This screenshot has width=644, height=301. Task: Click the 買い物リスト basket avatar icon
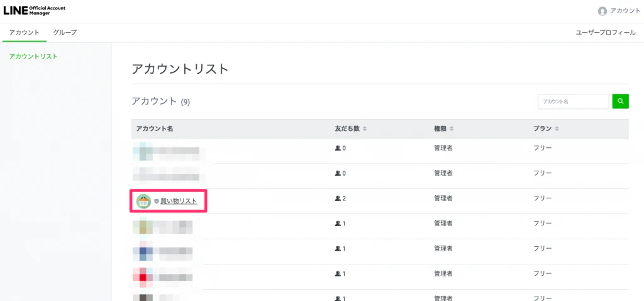[x=143, y=201]
